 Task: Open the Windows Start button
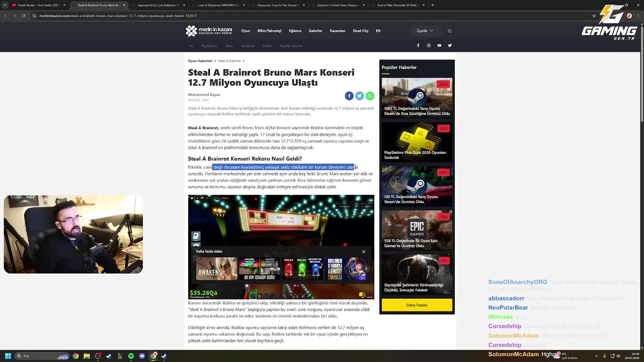point(8,356)
